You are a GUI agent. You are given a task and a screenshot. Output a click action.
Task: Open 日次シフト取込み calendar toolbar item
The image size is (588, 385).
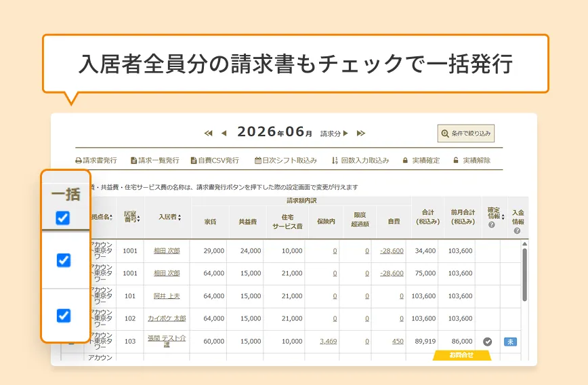pyautogui.click(x=286, y=160)
